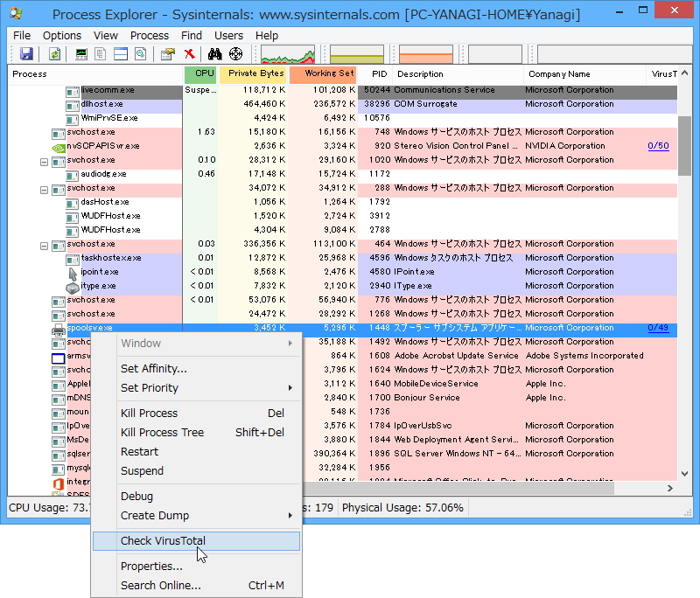Click the Find Handle or DLL binoculars icon
700x598 pixels.
pyautogui.click(x=215, y=52)
